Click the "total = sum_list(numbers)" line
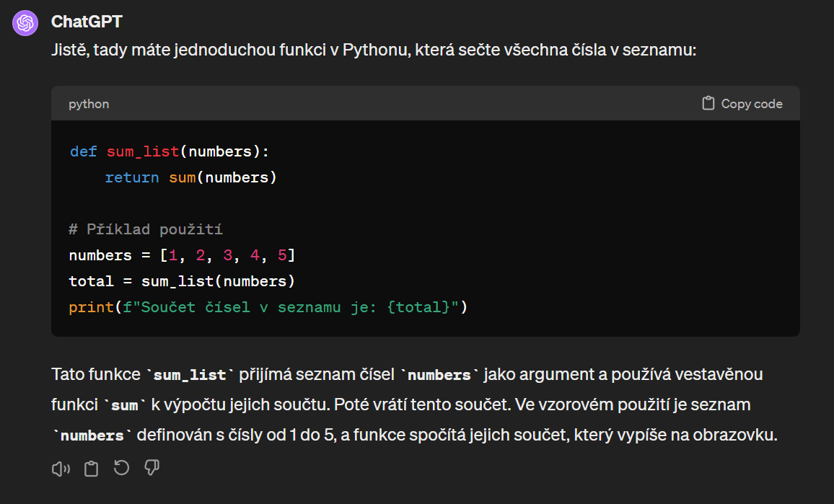834x504 pixels. (182, 281)
